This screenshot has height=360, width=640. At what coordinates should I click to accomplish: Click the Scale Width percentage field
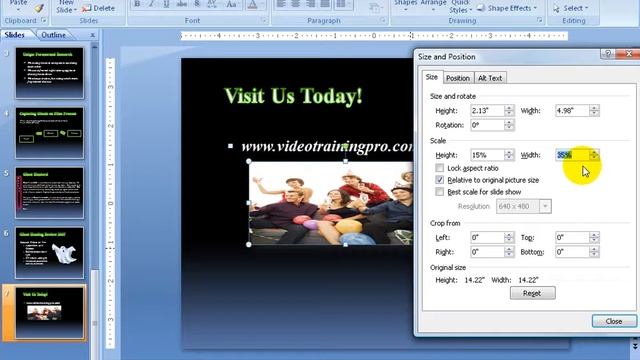572,155
